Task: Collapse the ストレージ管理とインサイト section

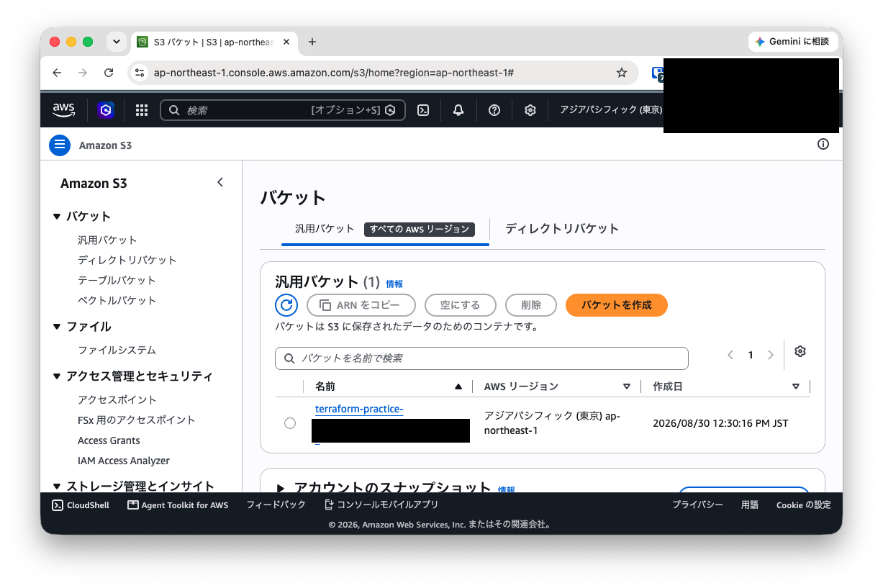Action: coord(58,487)
